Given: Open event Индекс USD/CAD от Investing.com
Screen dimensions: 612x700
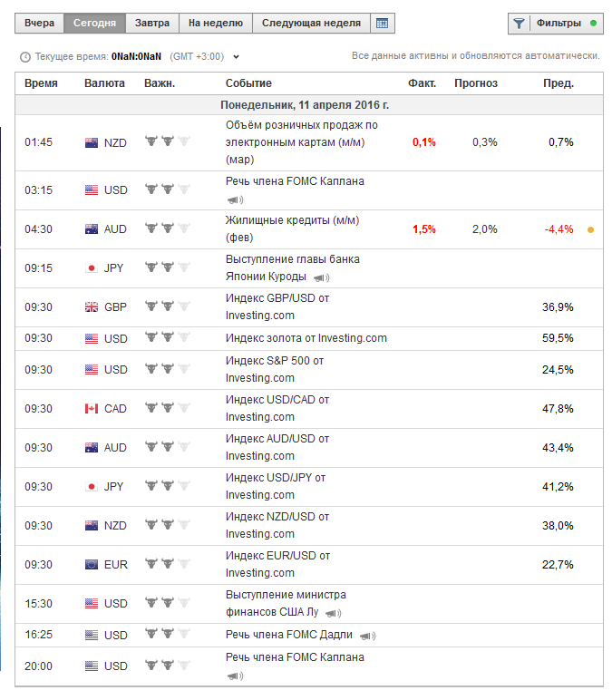Looking at the screenshot, I should (x=277, y=408).
